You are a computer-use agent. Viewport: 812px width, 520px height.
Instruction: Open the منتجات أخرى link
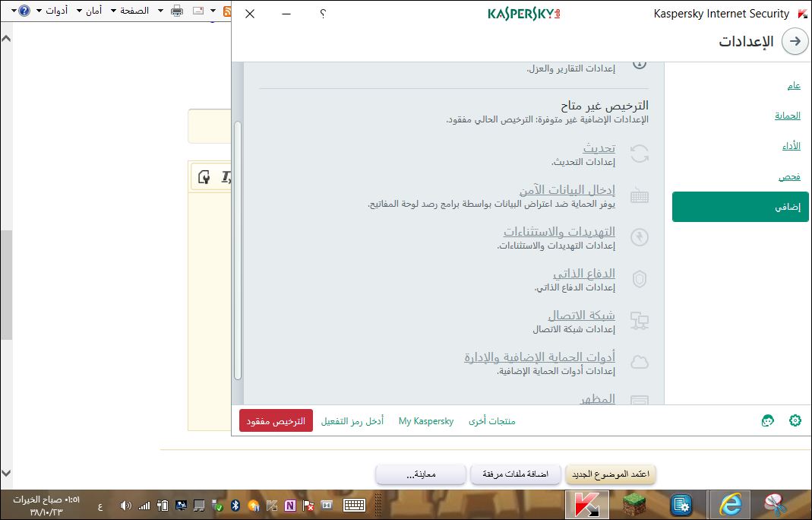(x=492, y=421)
